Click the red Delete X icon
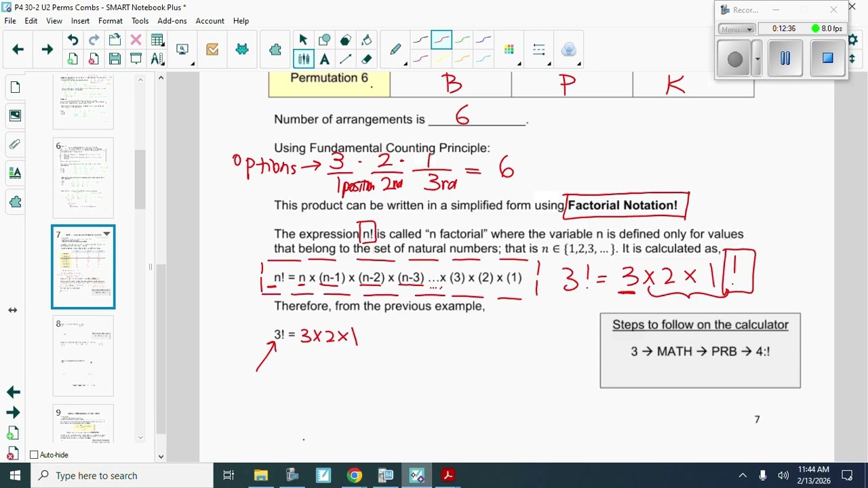Screen dimensions: 868x488 (x=136, y=40)
